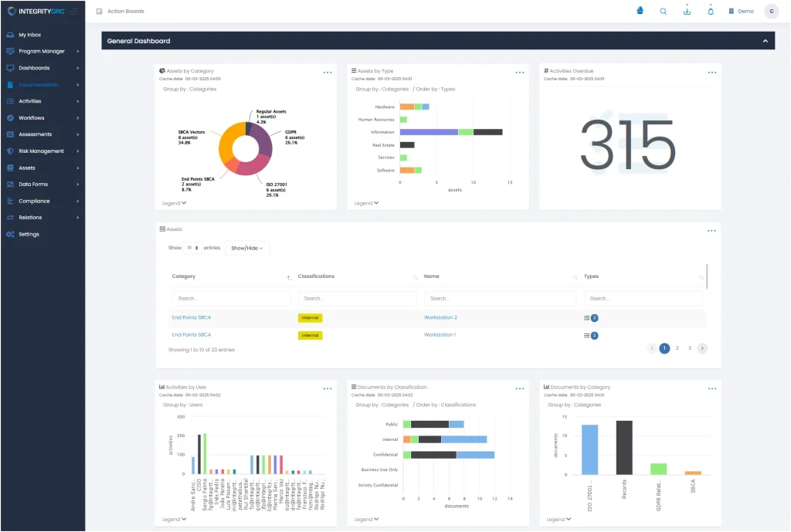The width and height of the screenshot is (791, 532).
Task: Click the search magnifier icon in header
Action: click(x=663, y=12)
